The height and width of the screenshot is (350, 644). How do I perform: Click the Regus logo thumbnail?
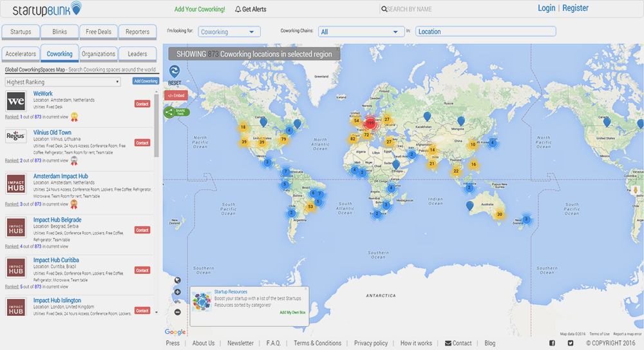[x=16, y=136]
